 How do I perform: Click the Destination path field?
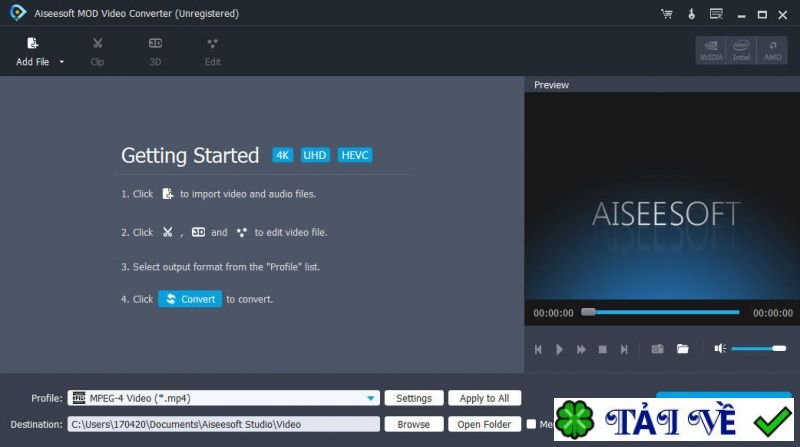tap(223, 424)
